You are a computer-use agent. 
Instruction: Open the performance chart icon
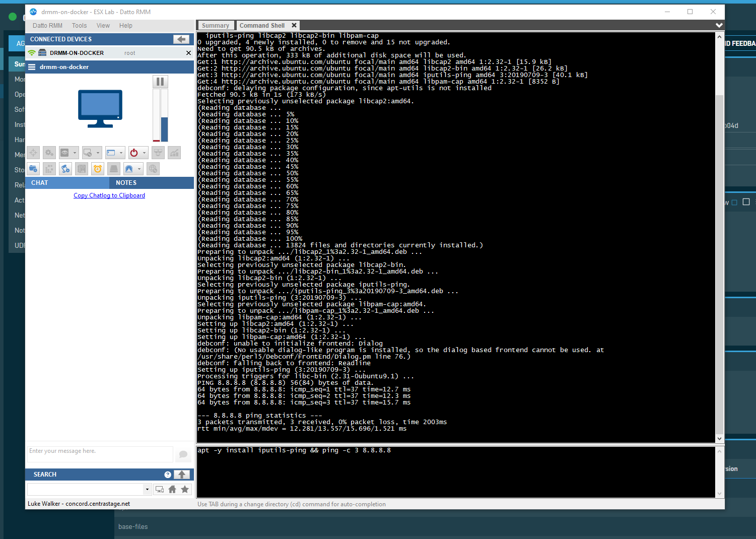click(x=174, y=153)
